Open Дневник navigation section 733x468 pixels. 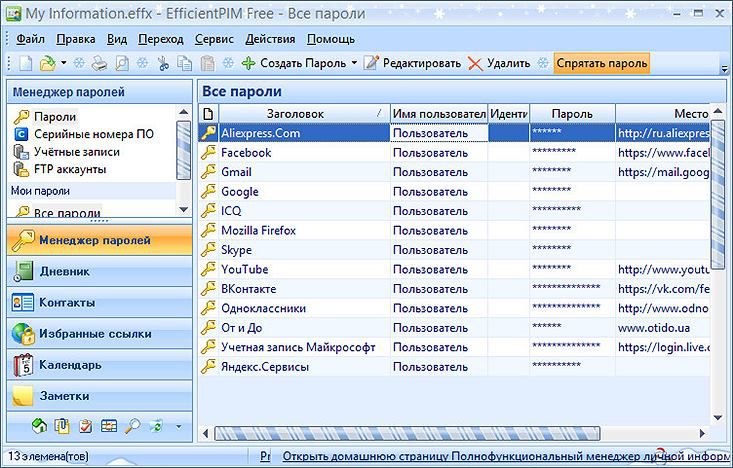[100, 271]
